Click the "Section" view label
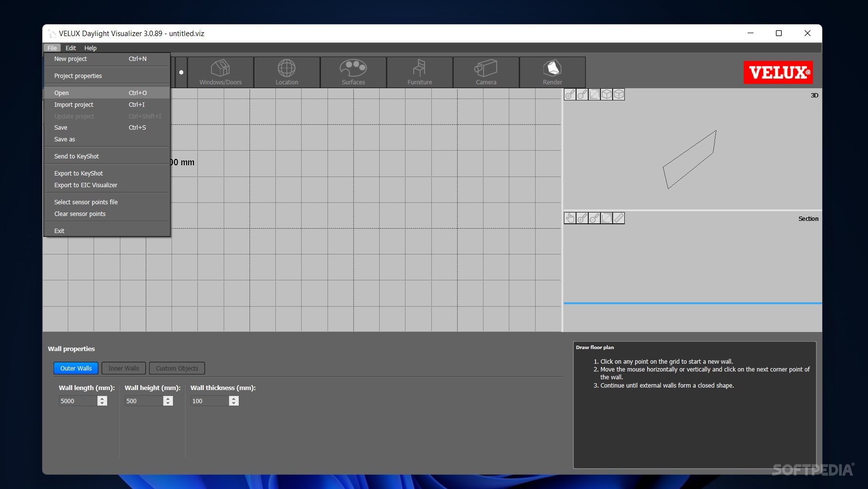This screenshot has height=489, width=868. tap(808, 218)
